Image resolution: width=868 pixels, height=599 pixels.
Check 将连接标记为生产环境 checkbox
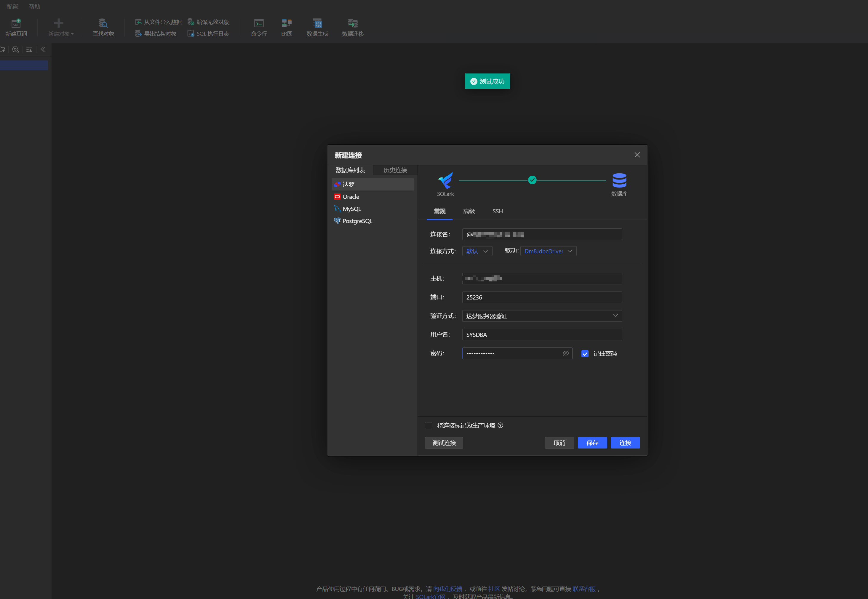428,426
